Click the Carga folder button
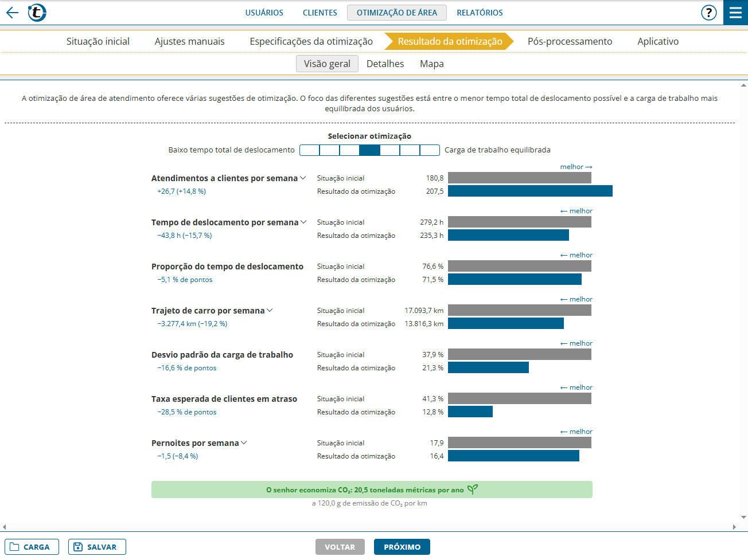The width and height of the screenshot is (748, 560). 32,547
